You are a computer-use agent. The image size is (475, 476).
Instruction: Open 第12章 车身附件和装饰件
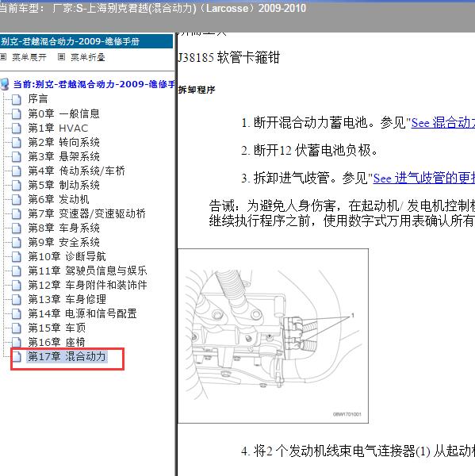pyautogui.click(x=87, y=285)
